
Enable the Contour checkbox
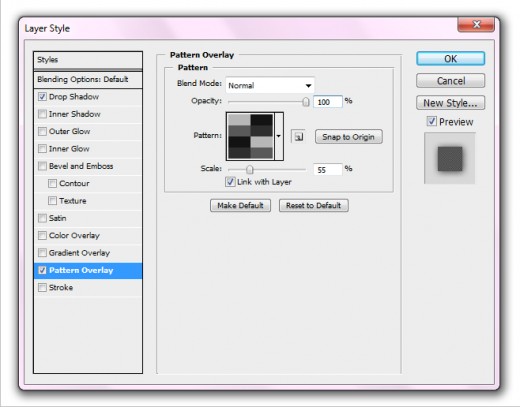52,183
